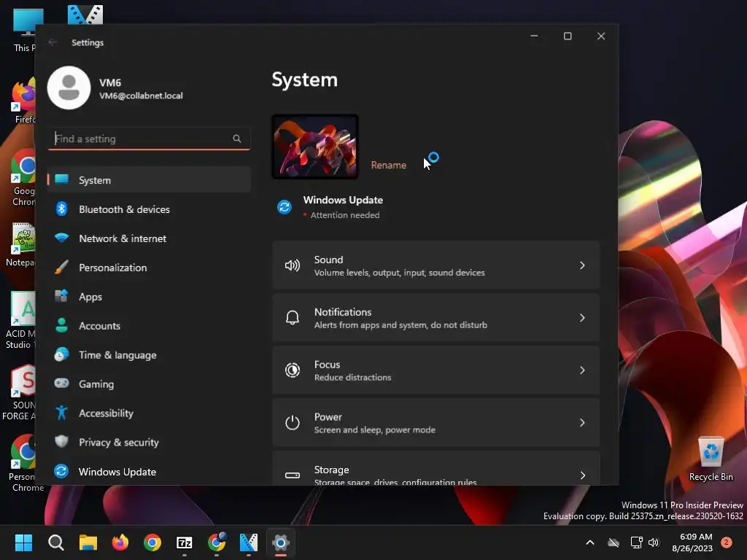
Task: Open Power settings for screen and sleep
Action: [x=436, y=422]
